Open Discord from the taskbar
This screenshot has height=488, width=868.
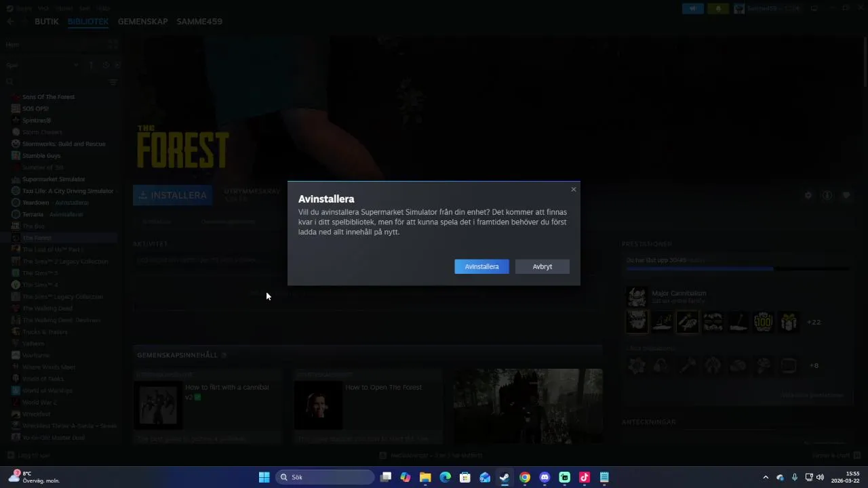coord(545,477)
